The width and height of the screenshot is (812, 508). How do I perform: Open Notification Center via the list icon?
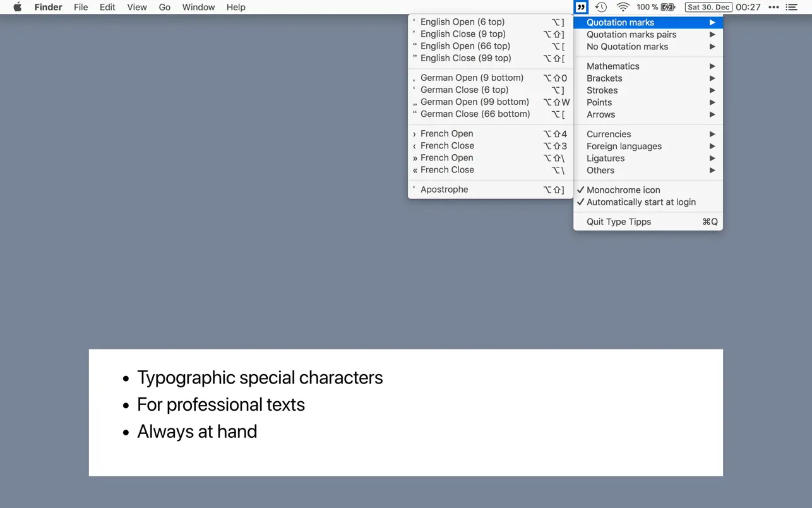791,7
